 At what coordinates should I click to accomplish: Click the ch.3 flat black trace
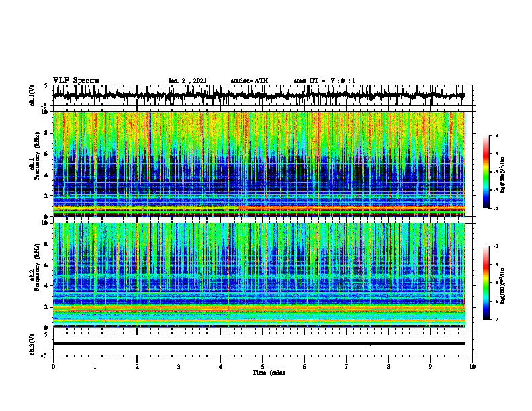coord(259,344)
